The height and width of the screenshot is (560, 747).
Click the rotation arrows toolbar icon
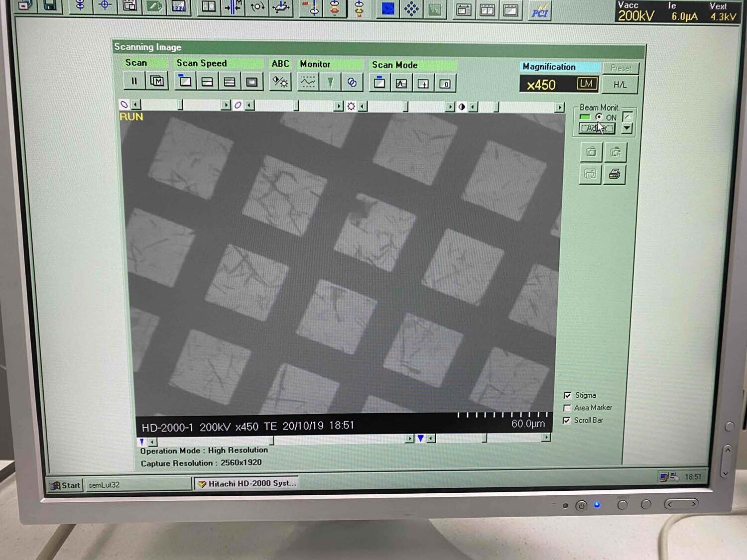pos(257,7)
